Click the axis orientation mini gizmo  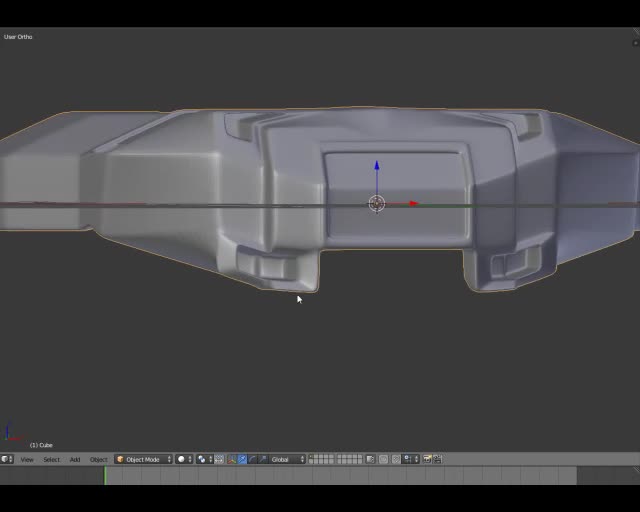point(12,433)
